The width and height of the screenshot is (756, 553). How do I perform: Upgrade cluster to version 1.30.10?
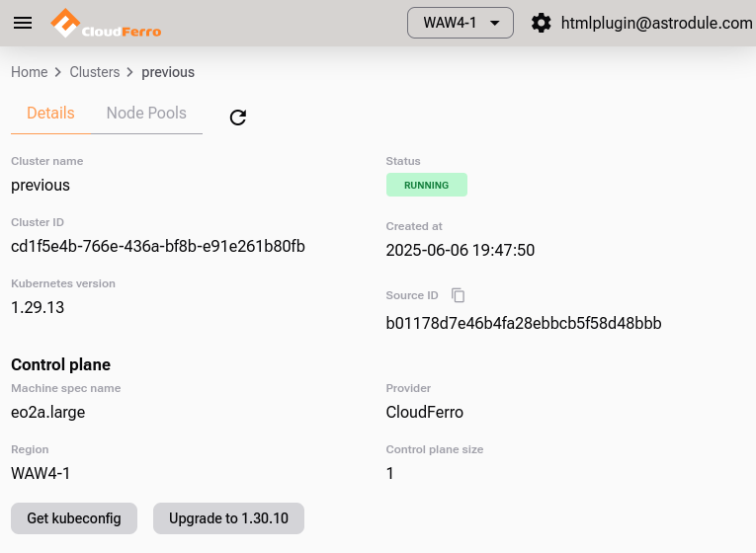pyautogui.click(x=228, y=518)
